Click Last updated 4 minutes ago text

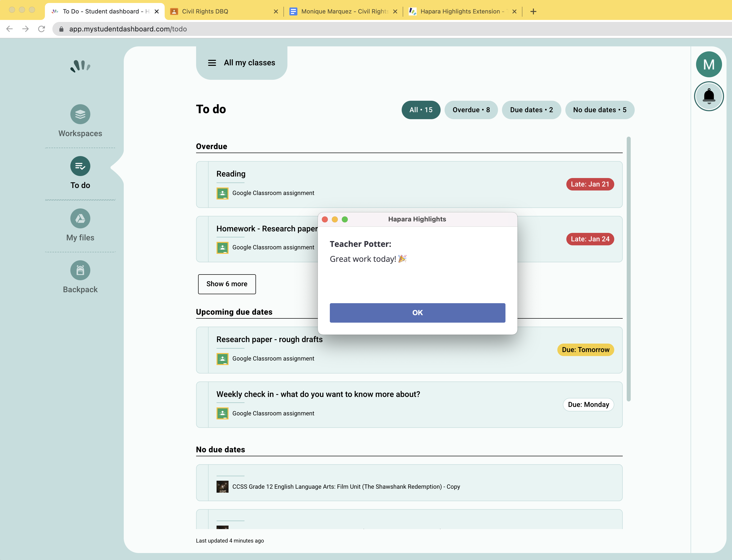point(230,541)
